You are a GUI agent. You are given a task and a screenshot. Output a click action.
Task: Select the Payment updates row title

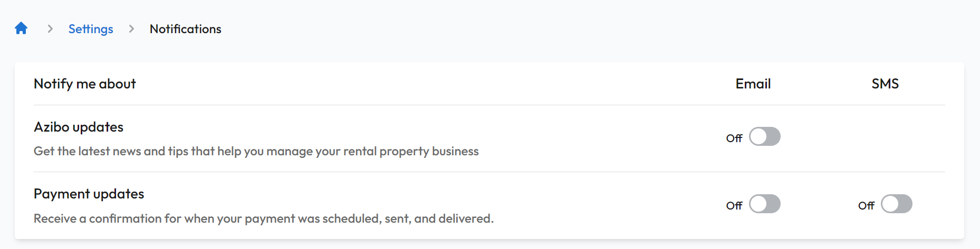[x=89, y=194]
